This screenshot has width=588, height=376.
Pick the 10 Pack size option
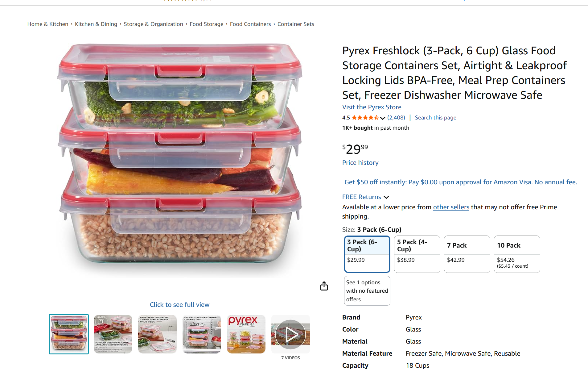pos(517,254)
